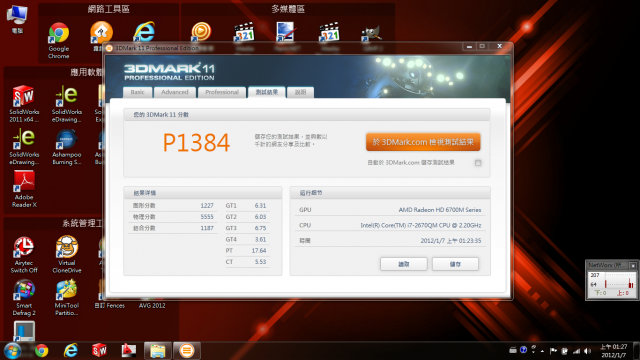This screenshot has width=640, height=360.
Task: Switch to the Professional tab
Action: (x=222, y=92)
